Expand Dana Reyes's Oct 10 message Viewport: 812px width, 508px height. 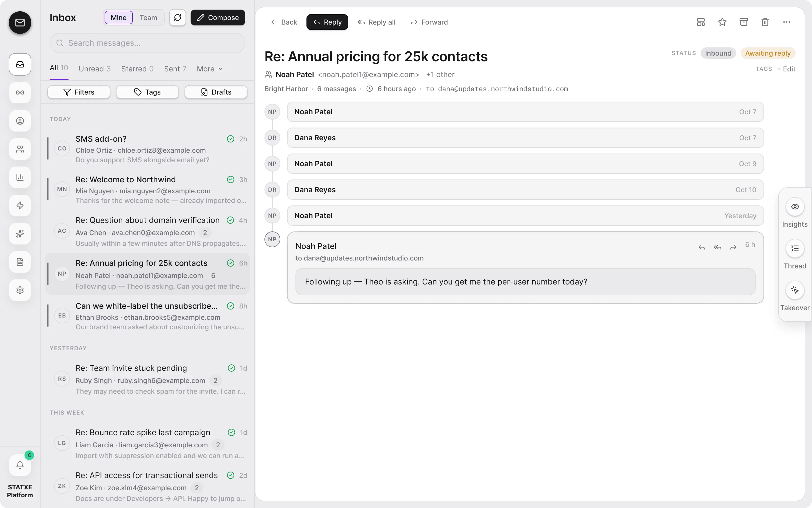tap(525, 190)
